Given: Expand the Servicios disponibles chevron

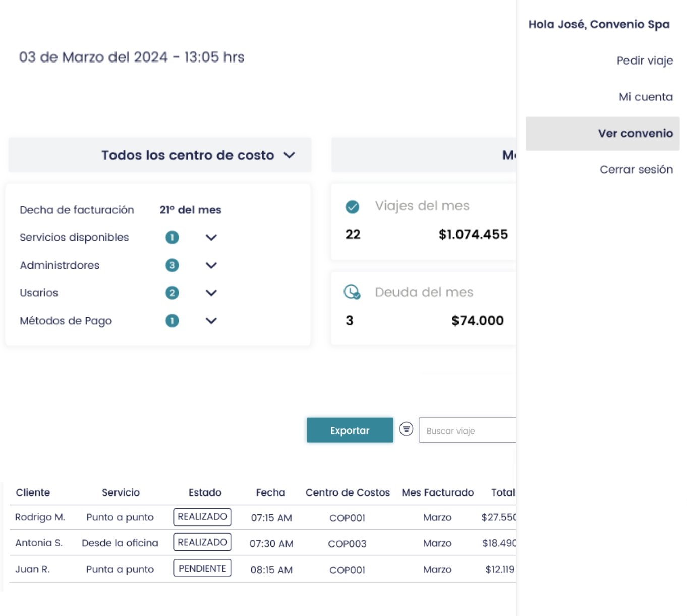Looking at the screenshot, I should [x=211, y=237].
